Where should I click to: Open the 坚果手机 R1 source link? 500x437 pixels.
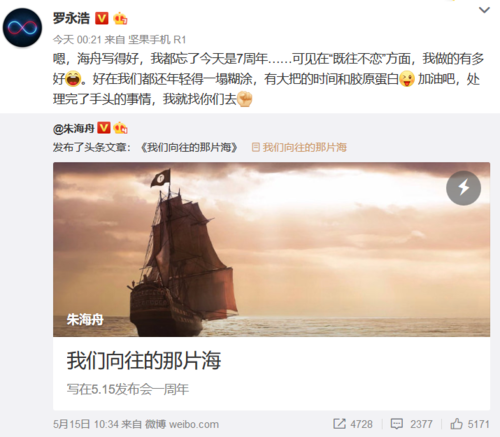coord(157,40)
